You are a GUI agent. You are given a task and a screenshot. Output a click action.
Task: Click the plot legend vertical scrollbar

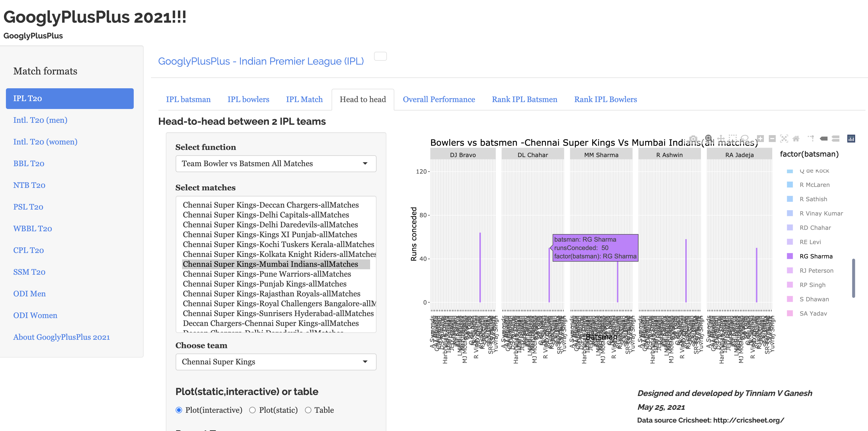click(x=853, y=278)
